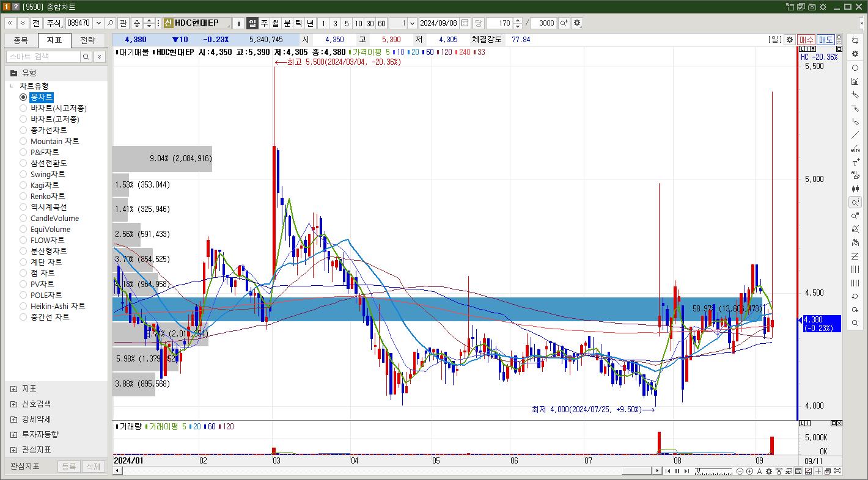Click the 매수 buy button
868x480 pixels.
coord(806,40)
